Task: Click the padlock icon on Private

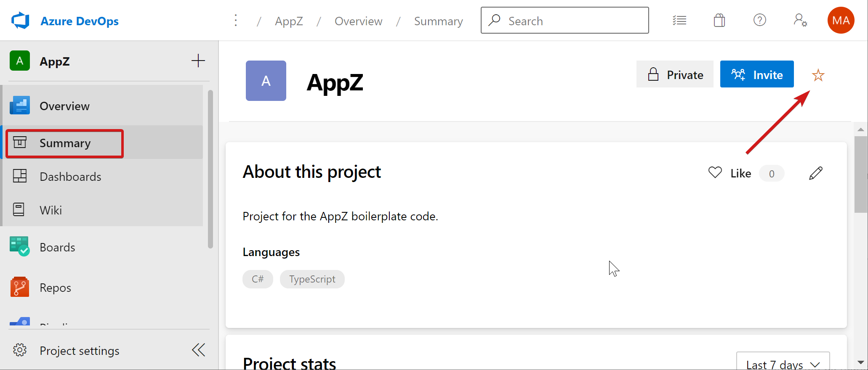Action: pyautogui.click(x=653, y=74)
